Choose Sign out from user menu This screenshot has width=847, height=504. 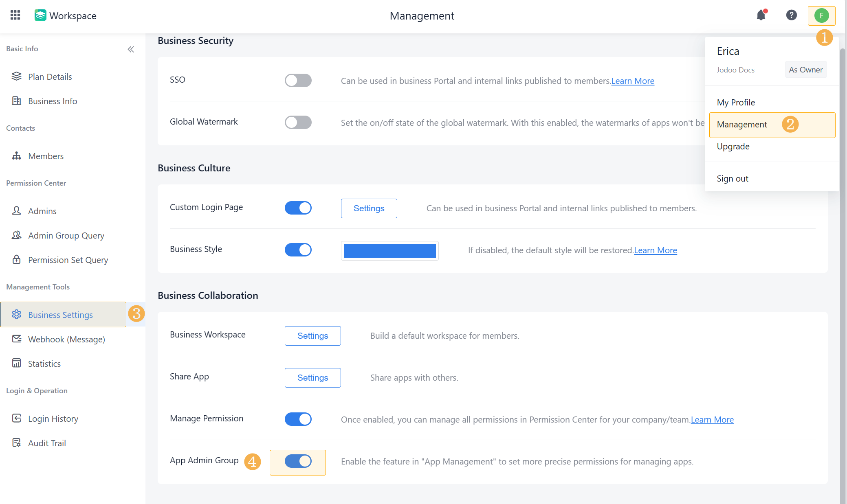(732, 178)
